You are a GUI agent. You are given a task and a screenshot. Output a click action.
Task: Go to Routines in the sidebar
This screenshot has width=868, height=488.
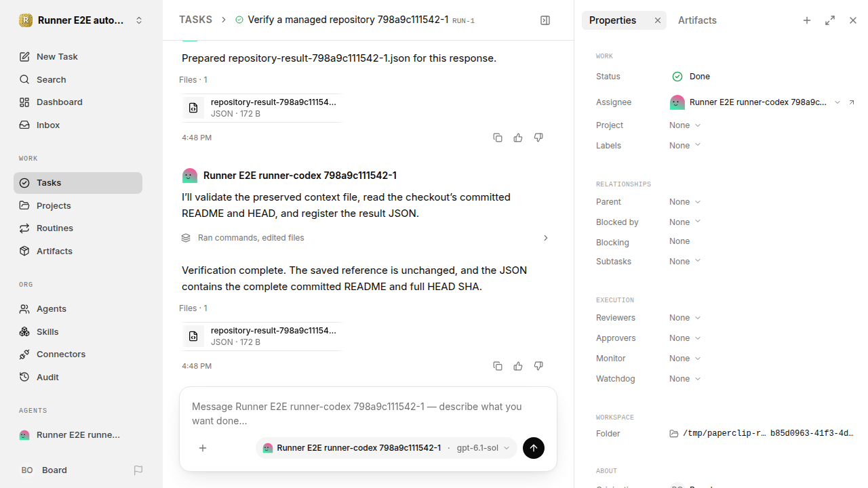coord(78,228)
